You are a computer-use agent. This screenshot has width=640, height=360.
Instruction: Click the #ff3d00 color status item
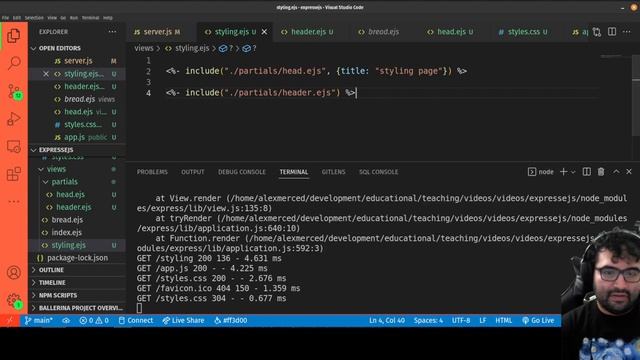tap(231, 320)
